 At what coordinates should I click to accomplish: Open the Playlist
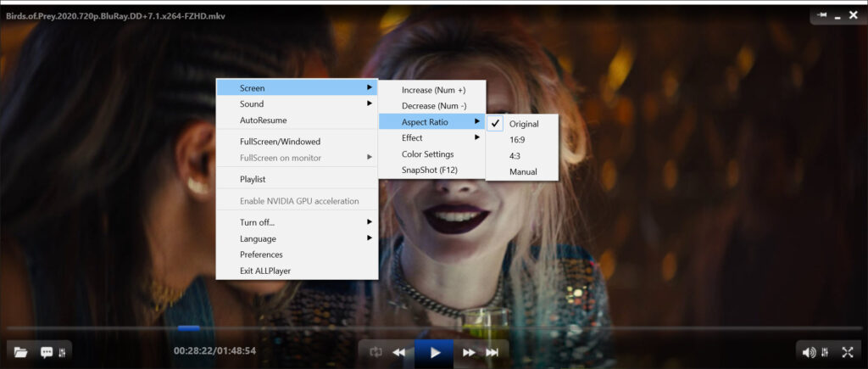click(x=297, y=180)
